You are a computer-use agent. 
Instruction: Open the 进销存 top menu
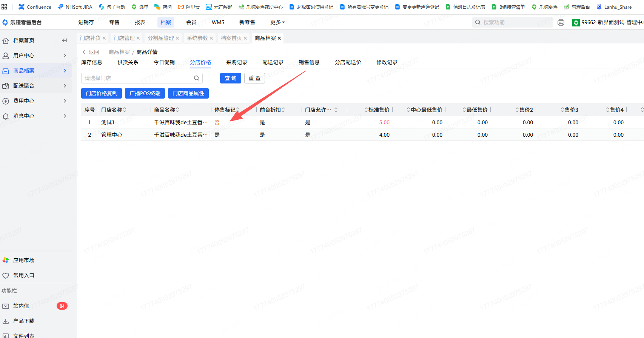[x=86, y=22]
